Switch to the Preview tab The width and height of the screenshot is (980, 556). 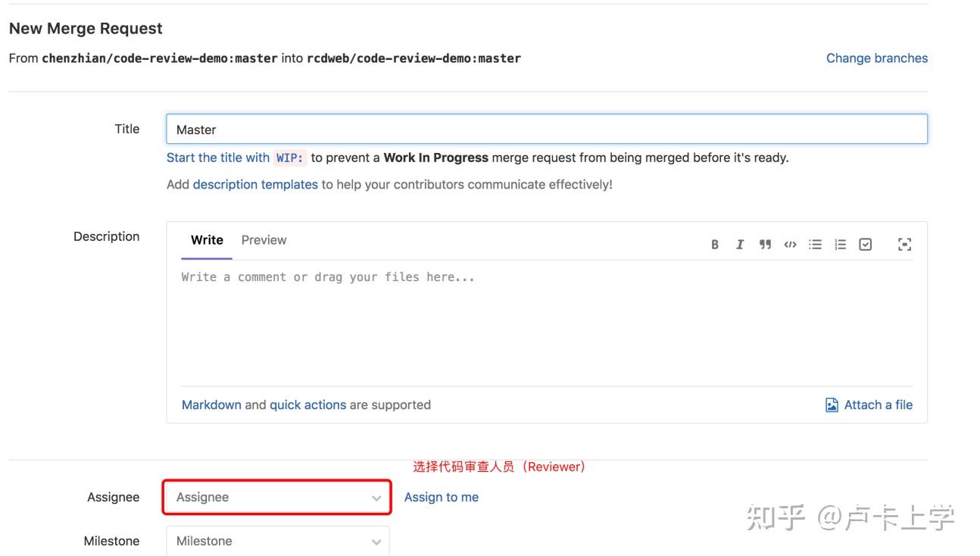coord(264,239)
